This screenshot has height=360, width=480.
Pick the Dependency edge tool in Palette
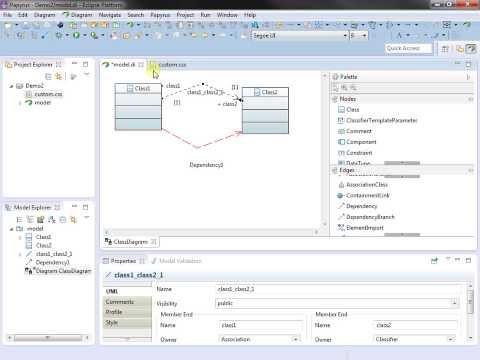coord(357,206)
